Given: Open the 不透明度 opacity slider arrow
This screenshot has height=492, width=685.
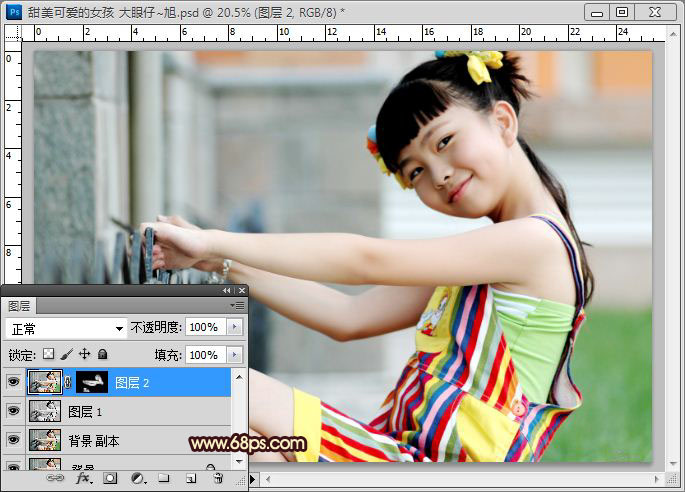Looking at the screenshot, I should coord(234,327).
